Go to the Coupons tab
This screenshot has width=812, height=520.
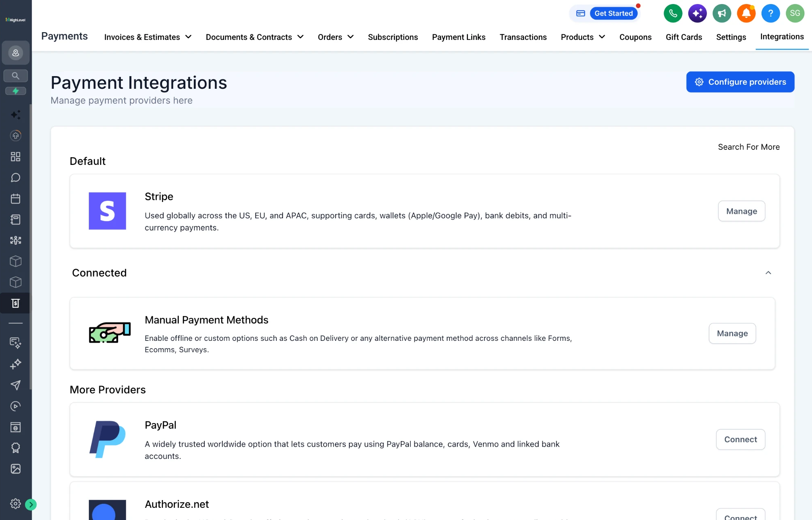click(635, 37)
